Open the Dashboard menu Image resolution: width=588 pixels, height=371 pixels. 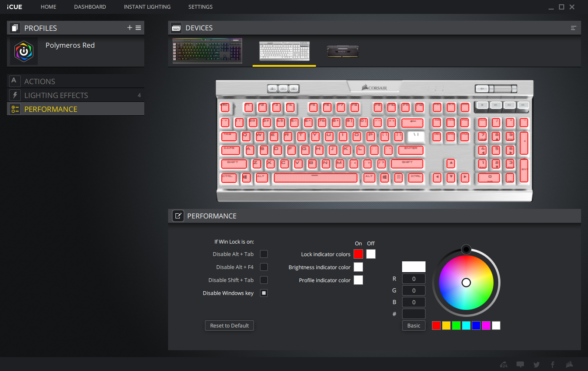[x=90, y=7]
